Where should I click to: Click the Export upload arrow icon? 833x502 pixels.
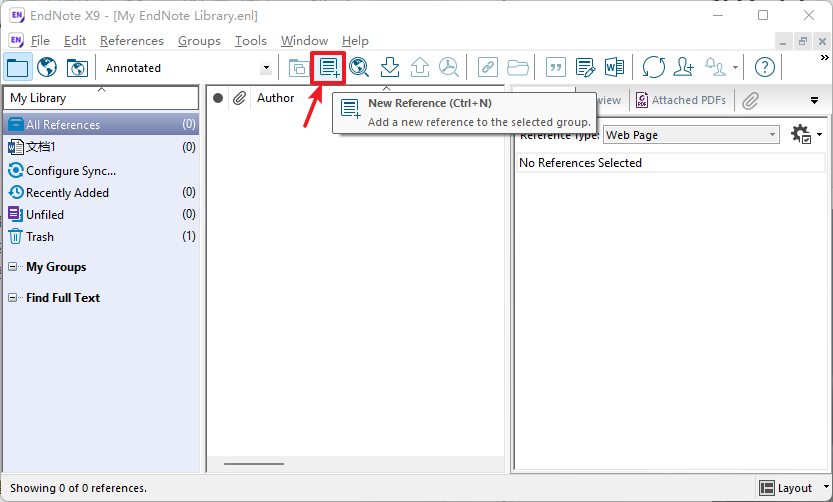[420, 67]
